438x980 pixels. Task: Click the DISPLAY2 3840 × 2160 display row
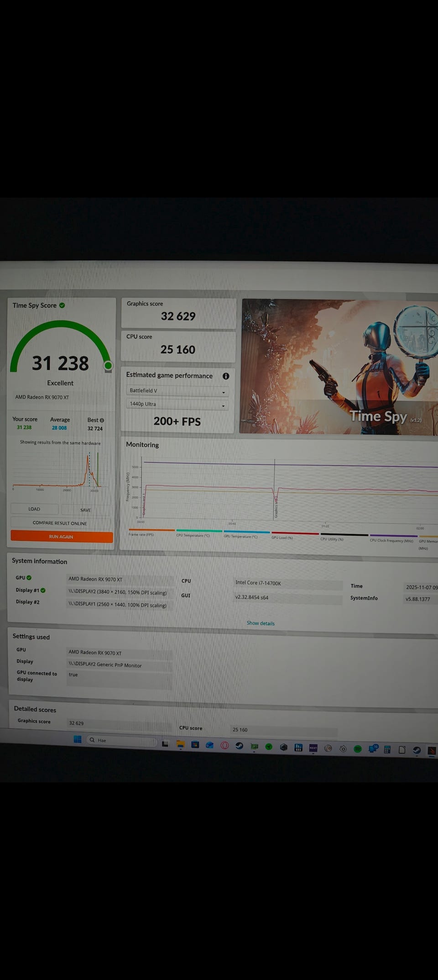tap(120, 592)
